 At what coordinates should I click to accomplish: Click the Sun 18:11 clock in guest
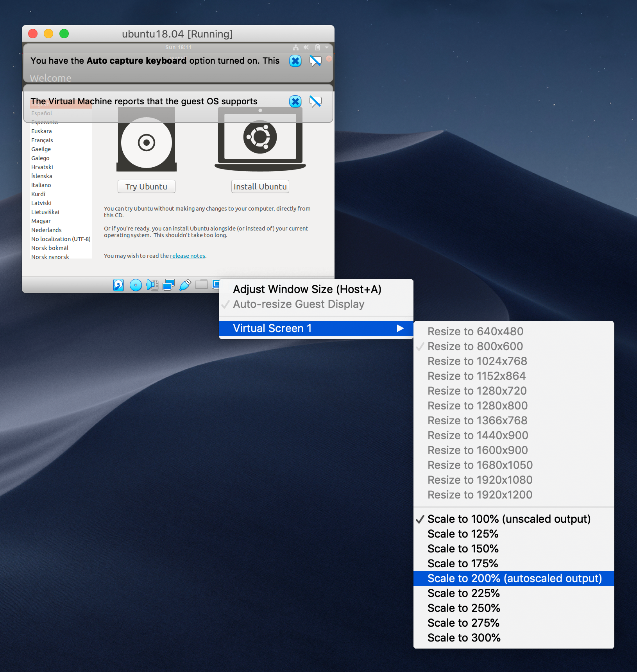point(178,47)
